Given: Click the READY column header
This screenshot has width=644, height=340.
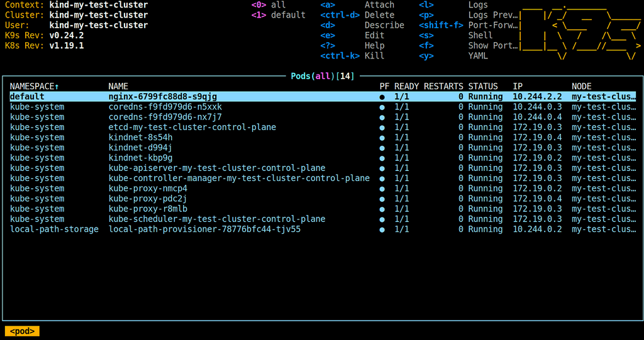Looking at the screenshot, I should click(x=407, y=87).
